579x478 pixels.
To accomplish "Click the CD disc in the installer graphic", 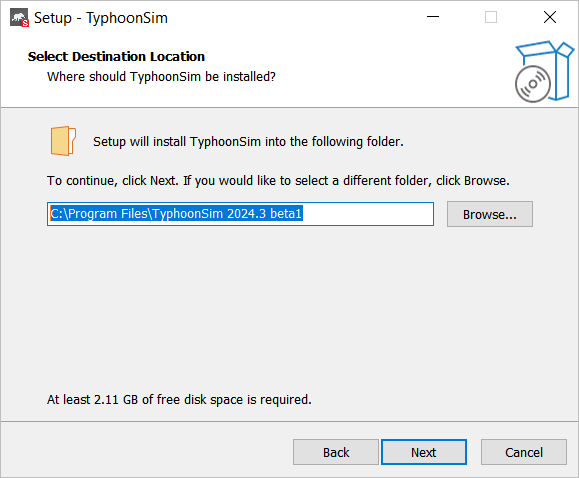I will (x=532, y=84).
